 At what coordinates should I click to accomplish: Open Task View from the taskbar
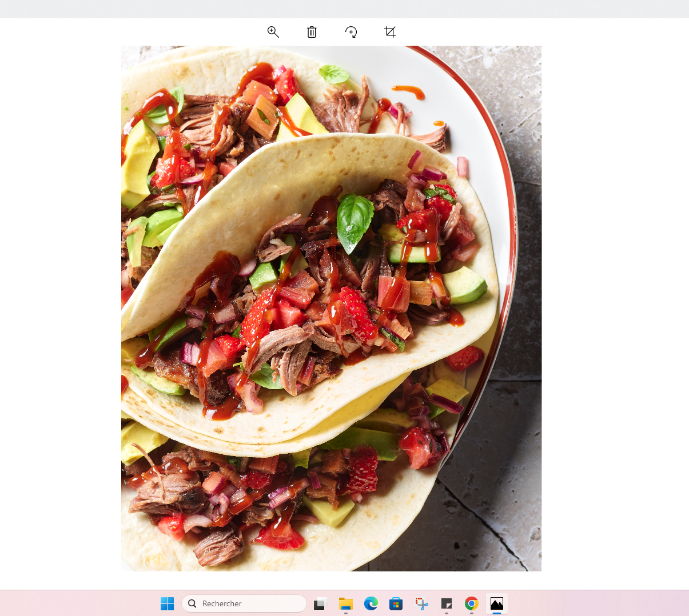(x=318, y=603)
